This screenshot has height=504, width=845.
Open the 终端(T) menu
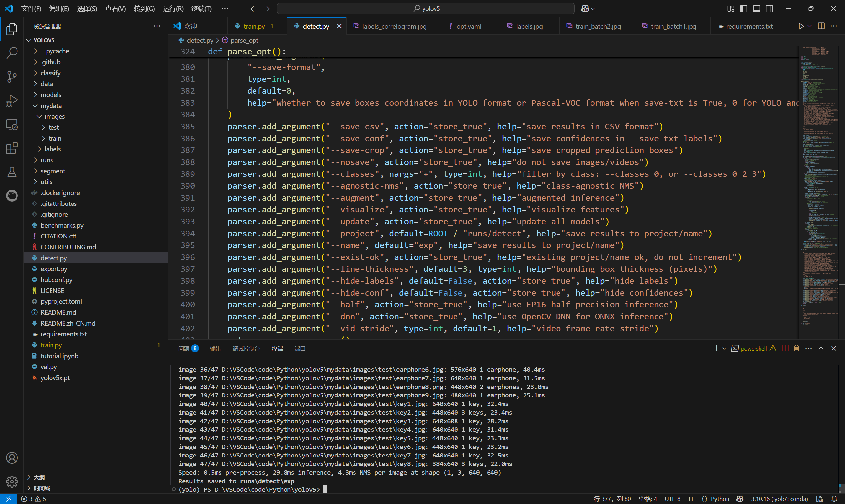click(201, 9)
